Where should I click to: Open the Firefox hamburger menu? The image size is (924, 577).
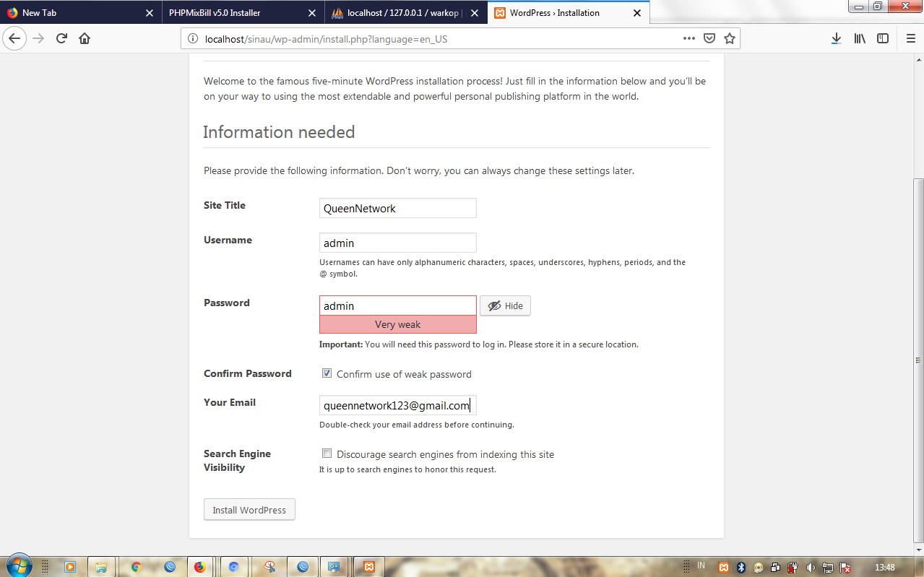pos(910,38)
